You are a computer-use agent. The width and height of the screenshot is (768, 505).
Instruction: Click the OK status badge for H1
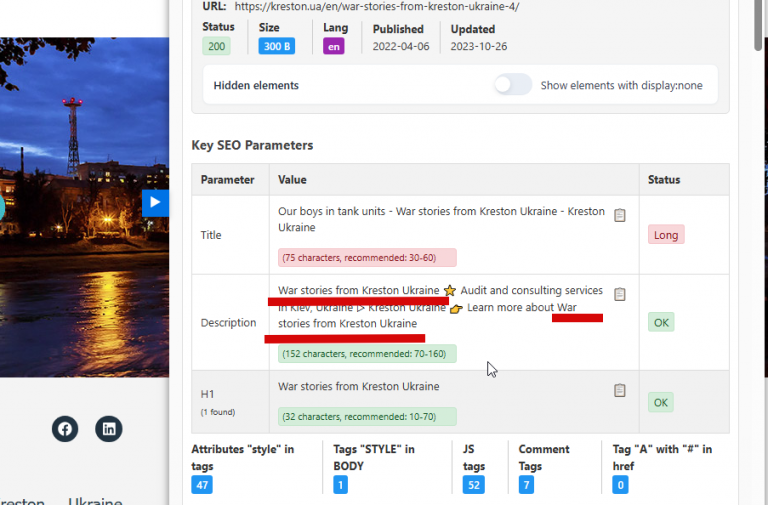pyautogui.click(x=661, y=403)
